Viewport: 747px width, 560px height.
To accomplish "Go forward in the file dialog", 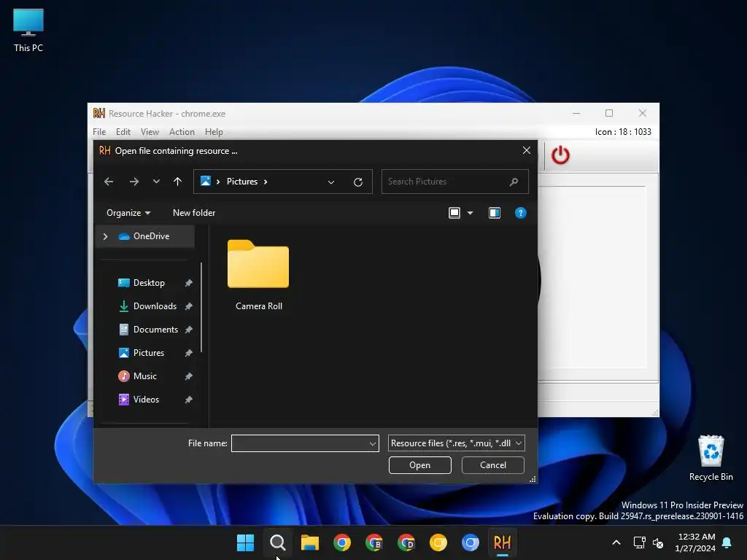I will click(x=134, y=182).
